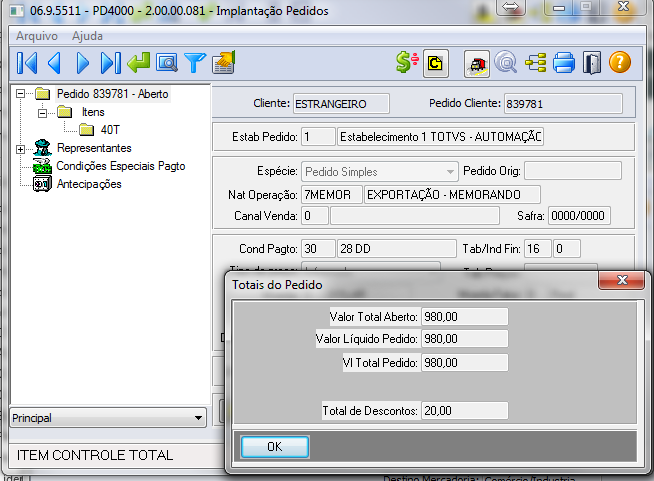
Task: Click the double-arrow button in the title bar
Action: (x=511, y=8)
